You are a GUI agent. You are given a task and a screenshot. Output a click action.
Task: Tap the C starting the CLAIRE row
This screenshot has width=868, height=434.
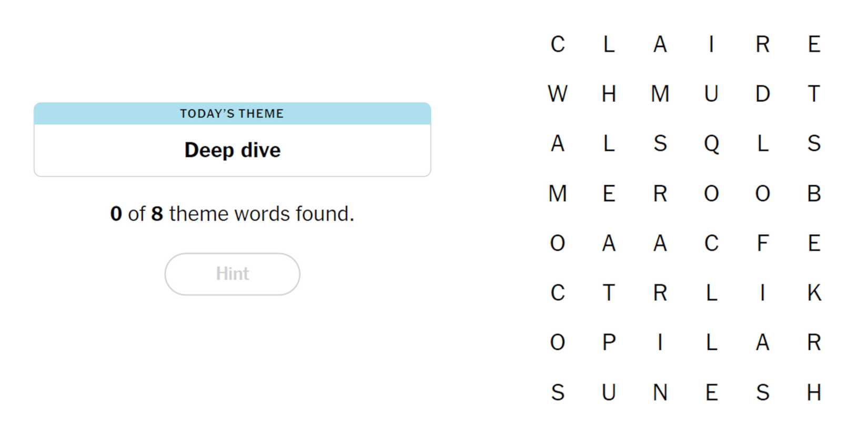[x=558, y=44]
